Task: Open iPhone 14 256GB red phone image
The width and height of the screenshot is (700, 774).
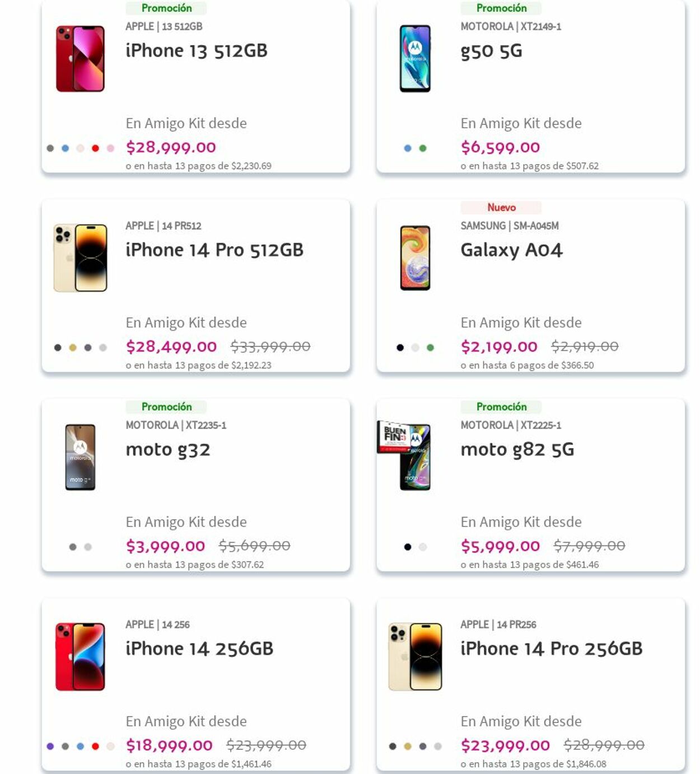Action: click(x=80, y=657)
